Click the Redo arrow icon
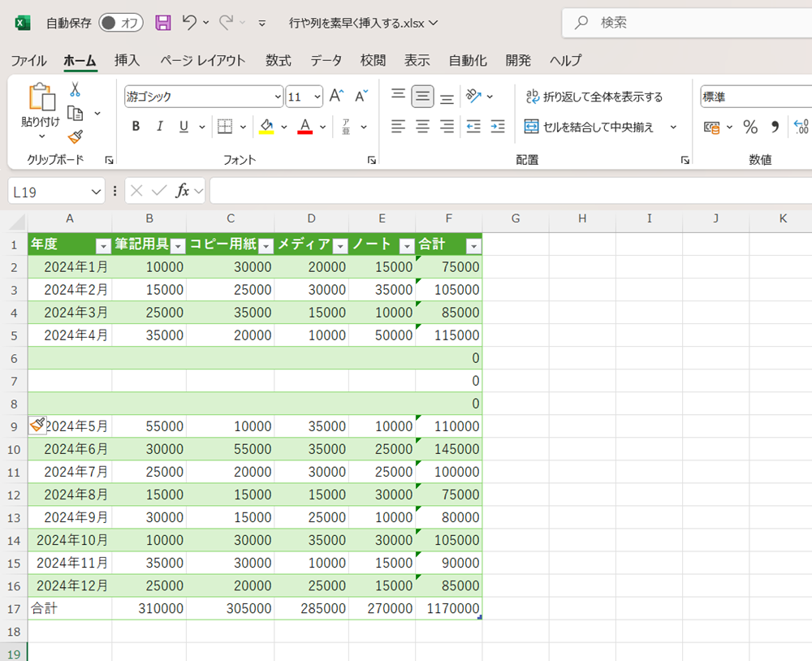 tap(226, 22)
